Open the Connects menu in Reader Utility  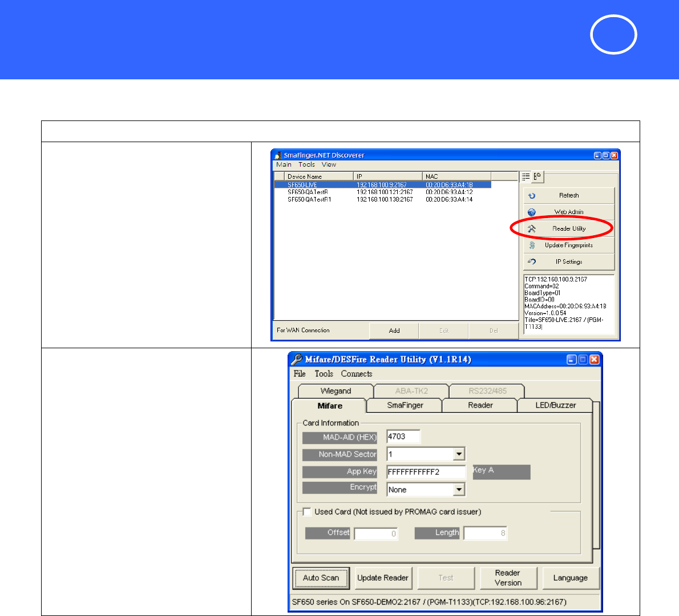click(x=357, y=374)
